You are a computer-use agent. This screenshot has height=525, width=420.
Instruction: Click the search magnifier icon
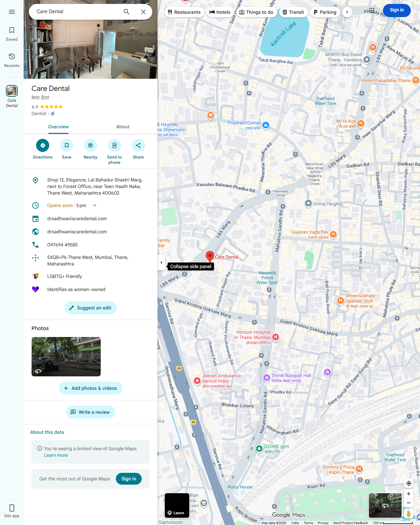pos(127,12)
